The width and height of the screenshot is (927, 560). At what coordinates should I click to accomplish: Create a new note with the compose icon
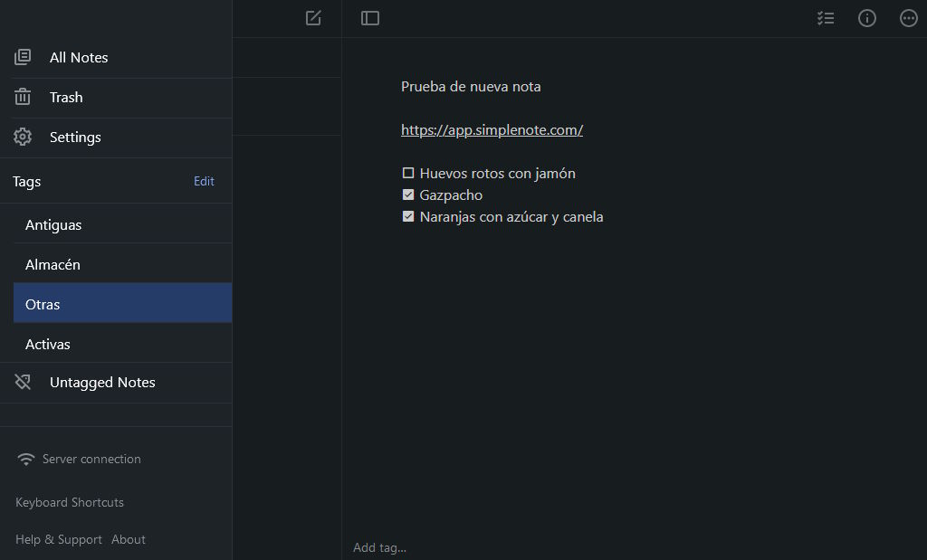coord(313,18)
